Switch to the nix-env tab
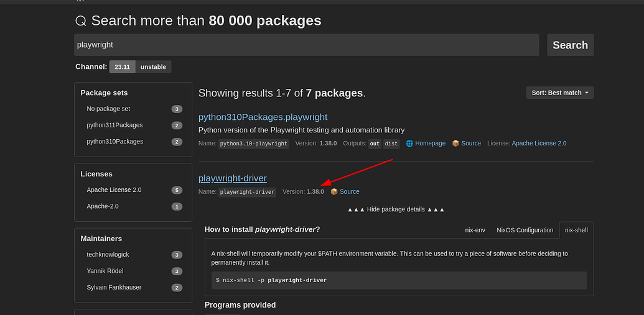 point(475,230)
